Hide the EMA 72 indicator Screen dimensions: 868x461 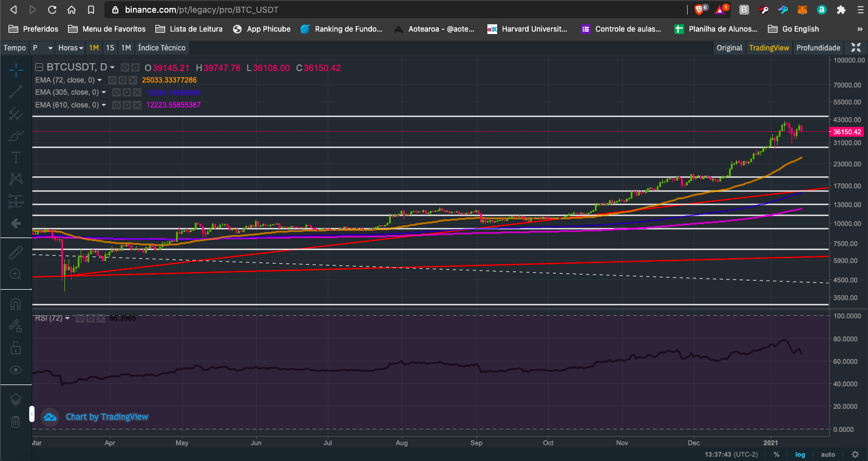112,80
